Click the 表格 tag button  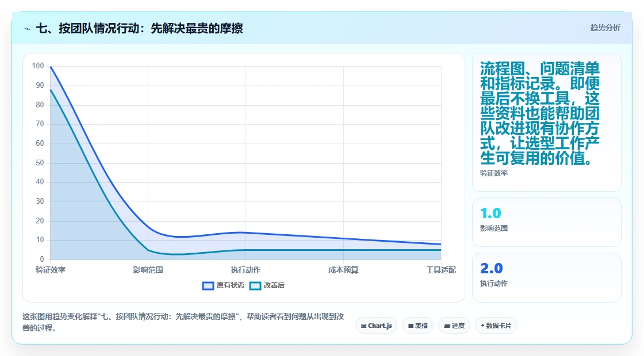417,326
